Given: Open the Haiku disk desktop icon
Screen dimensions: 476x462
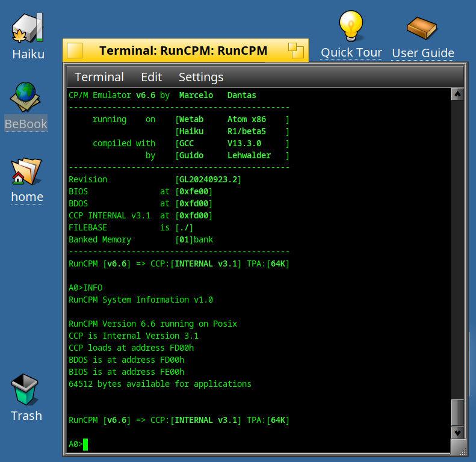Looking at the screenshot, I should pos(28,28).
